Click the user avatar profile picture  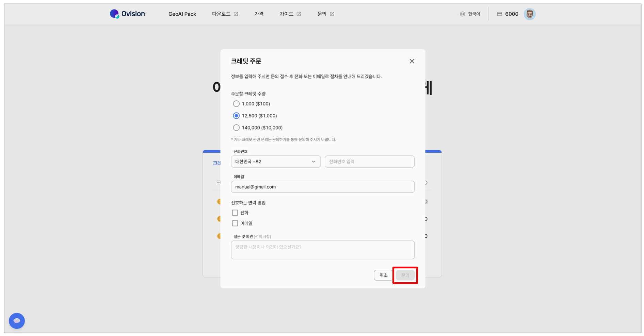tap(529, 14)
